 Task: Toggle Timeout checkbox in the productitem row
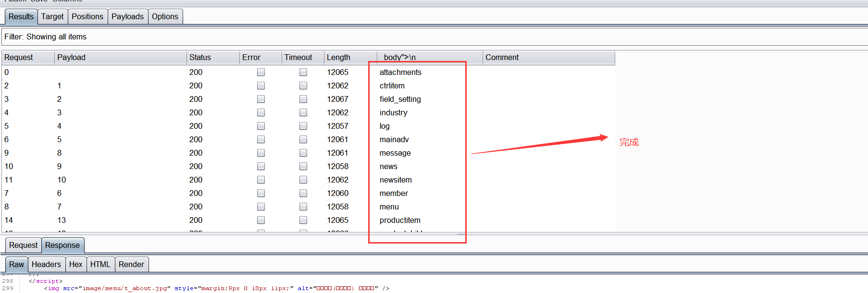click(x=303, y=220)
